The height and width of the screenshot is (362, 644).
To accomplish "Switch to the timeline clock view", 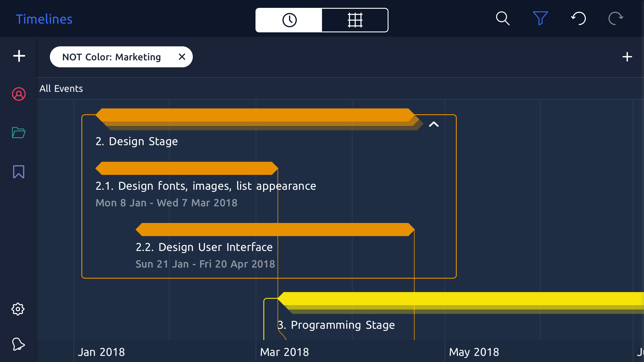I will point(289,20).
